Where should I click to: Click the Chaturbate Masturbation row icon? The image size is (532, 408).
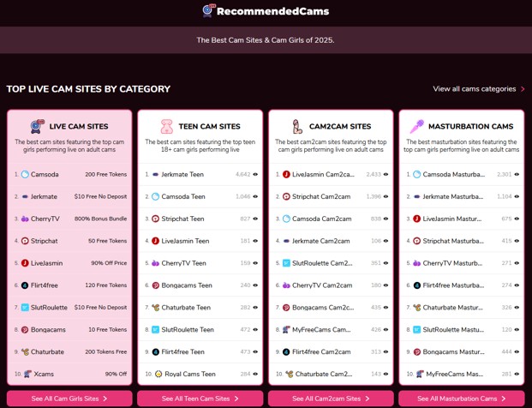[x=417, y=308]
